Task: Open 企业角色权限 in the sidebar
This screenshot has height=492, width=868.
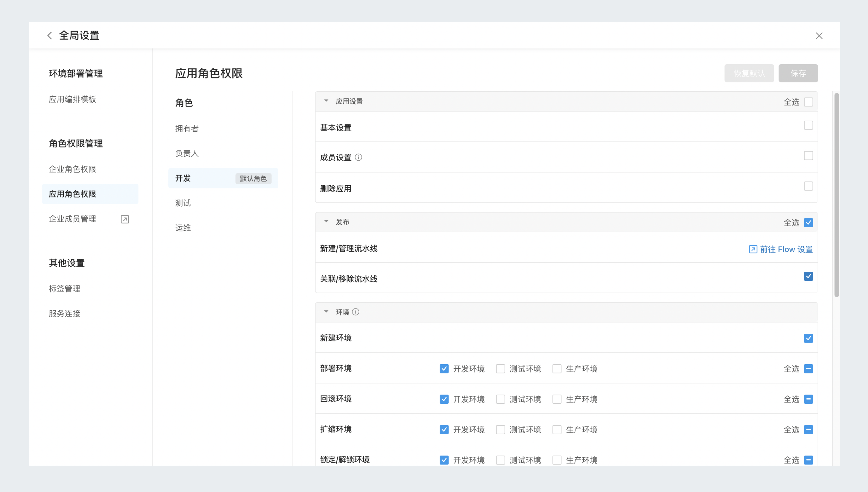Action: coord(73,169)
